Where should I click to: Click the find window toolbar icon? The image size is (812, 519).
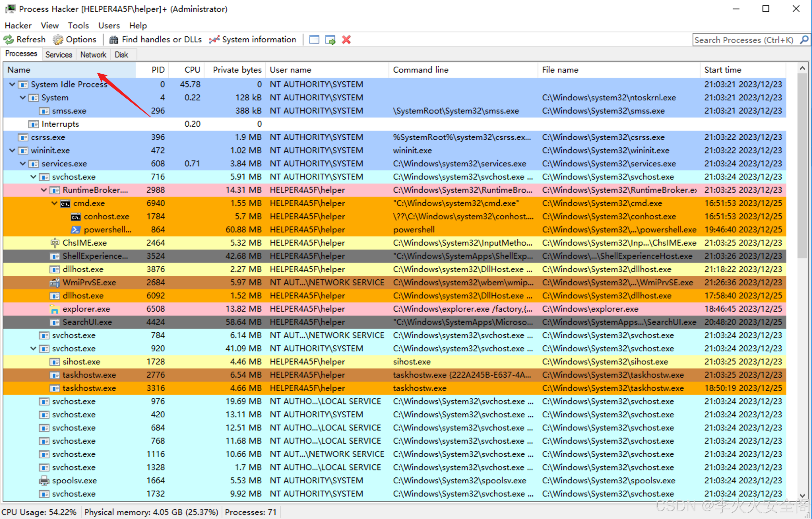(314, 40)
